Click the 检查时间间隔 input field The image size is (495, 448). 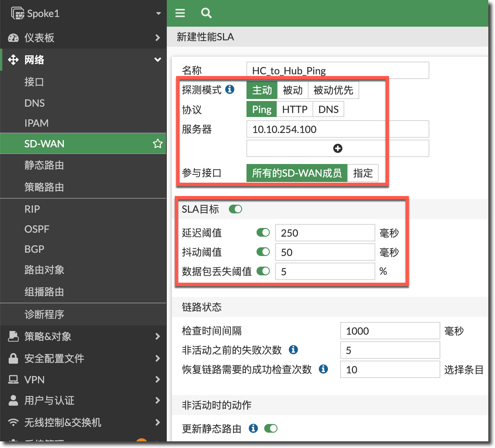coord(390,331)
